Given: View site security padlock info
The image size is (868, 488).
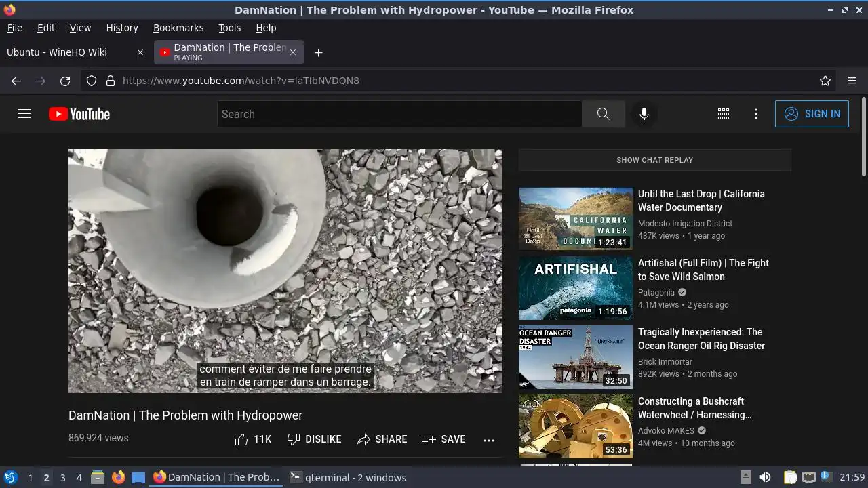Looking at the screenshot, I should pos(110,81).
